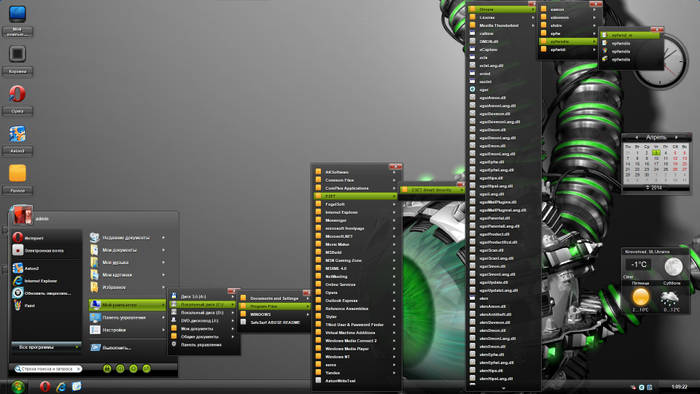
Task: Click the highlighted day in calendar
Action: coord(656,153)
